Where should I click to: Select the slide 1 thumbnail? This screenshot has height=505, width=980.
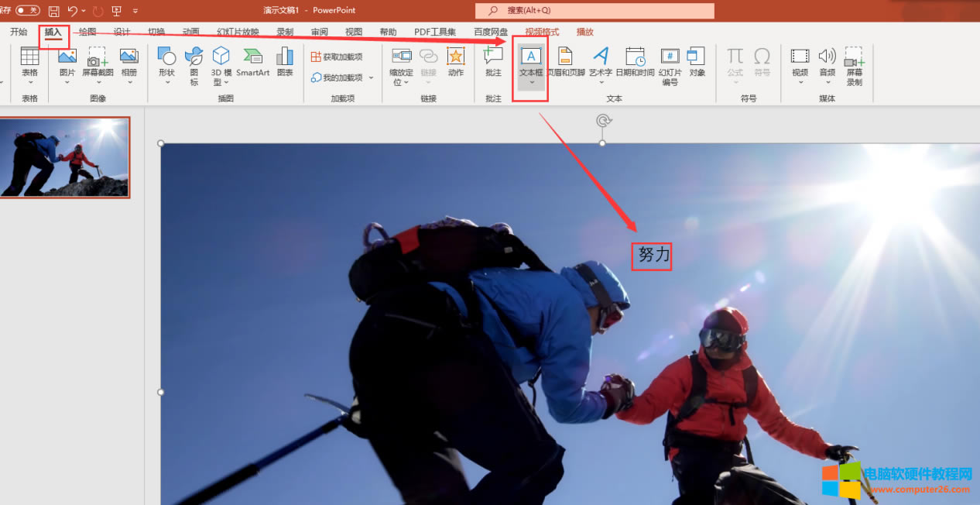tap(65, 158)
